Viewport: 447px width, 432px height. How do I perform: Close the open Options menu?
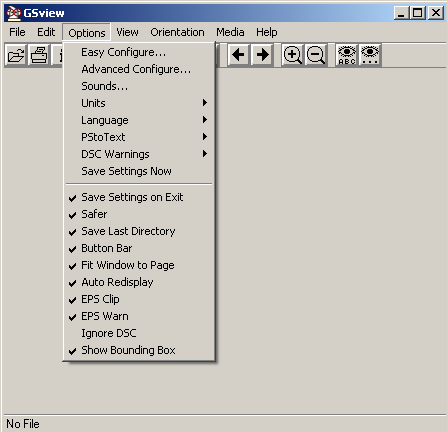click(87, 33)
